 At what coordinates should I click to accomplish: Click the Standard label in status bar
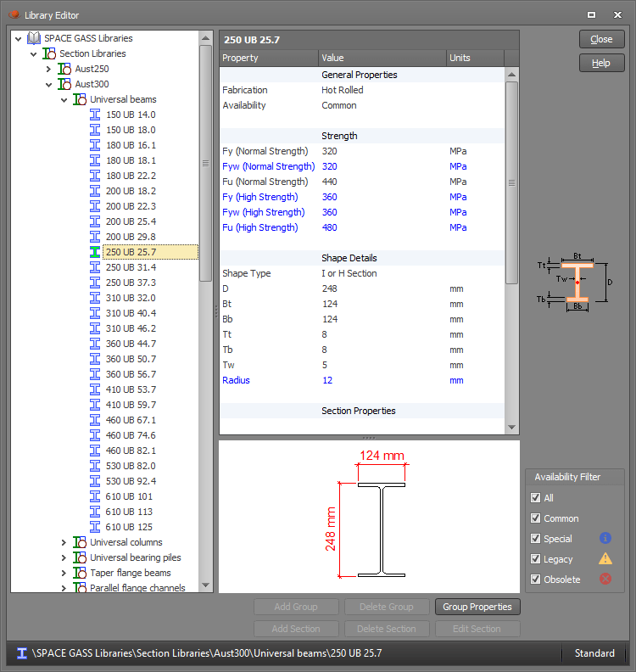pyautogui.click(x=594, y=653)
